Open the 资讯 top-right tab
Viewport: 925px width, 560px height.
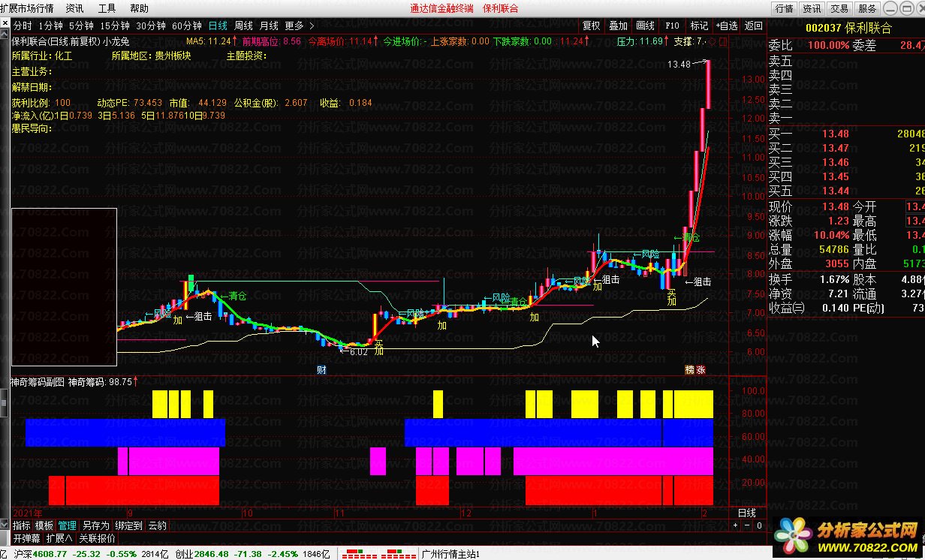point(812,8)
